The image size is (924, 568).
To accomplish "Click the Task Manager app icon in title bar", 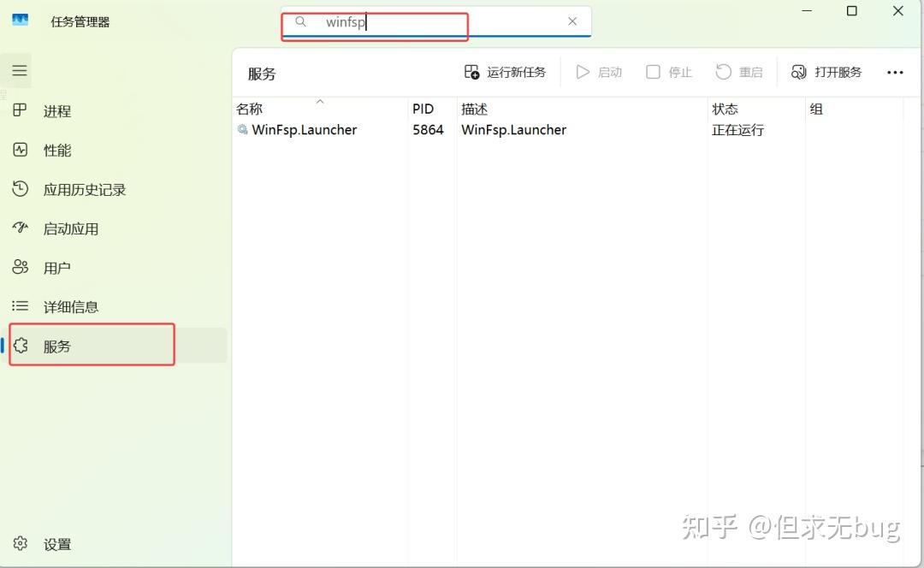I will tap(20, 21).
